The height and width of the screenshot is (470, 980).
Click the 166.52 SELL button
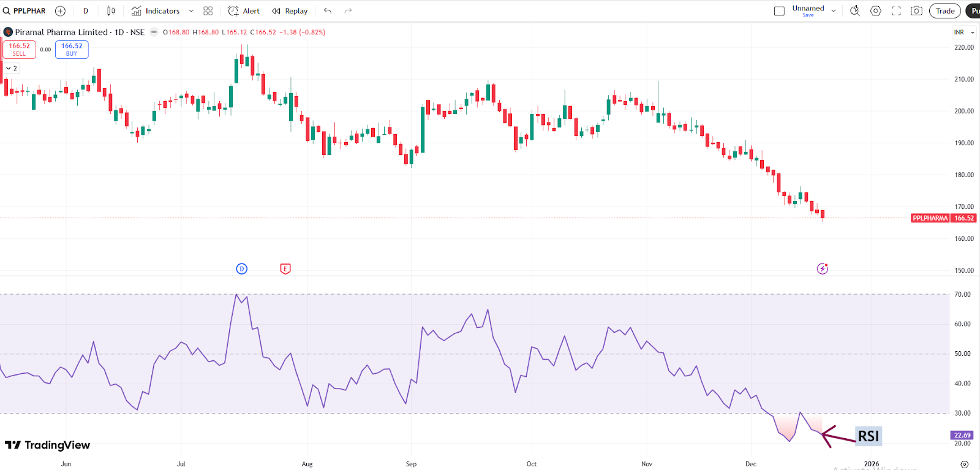tap(20, 50)
